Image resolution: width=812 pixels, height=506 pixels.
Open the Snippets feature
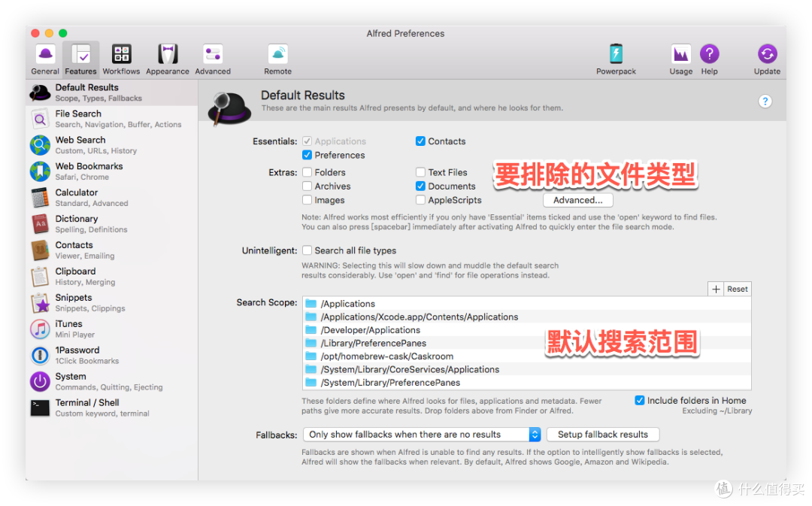tap(112, 303)
